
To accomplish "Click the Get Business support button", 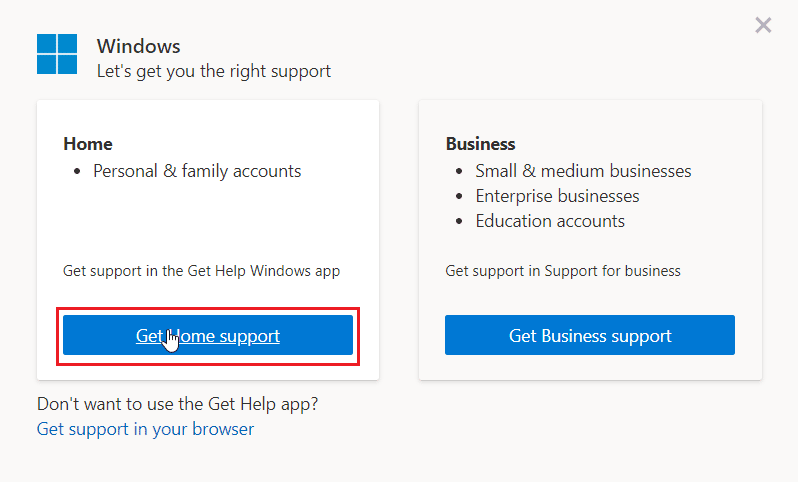I will pos(590,336).
